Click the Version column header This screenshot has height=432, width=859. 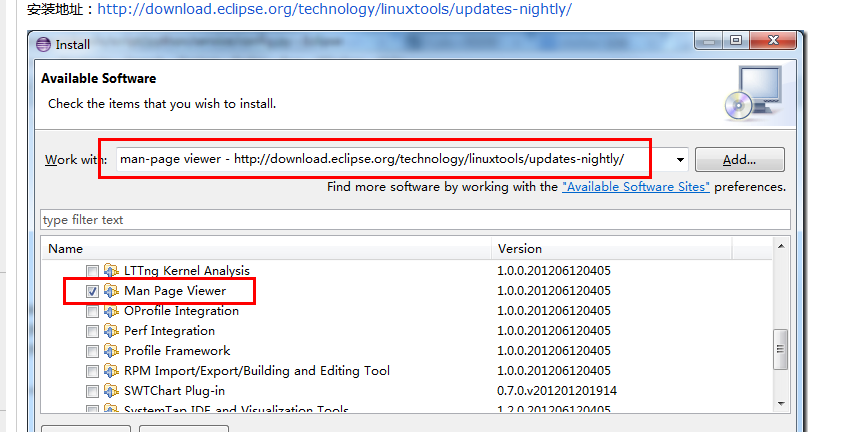click(x=611, y=249)
